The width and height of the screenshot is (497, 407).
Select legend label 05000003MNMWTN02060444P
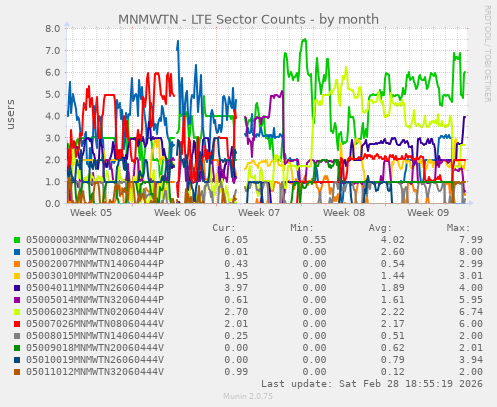(x=95, y=240)
